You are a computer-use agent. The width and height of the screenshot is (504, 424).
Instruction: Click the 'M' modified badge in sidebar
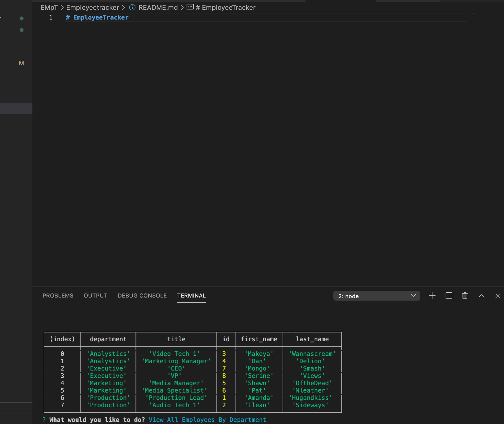coord(21,63)
